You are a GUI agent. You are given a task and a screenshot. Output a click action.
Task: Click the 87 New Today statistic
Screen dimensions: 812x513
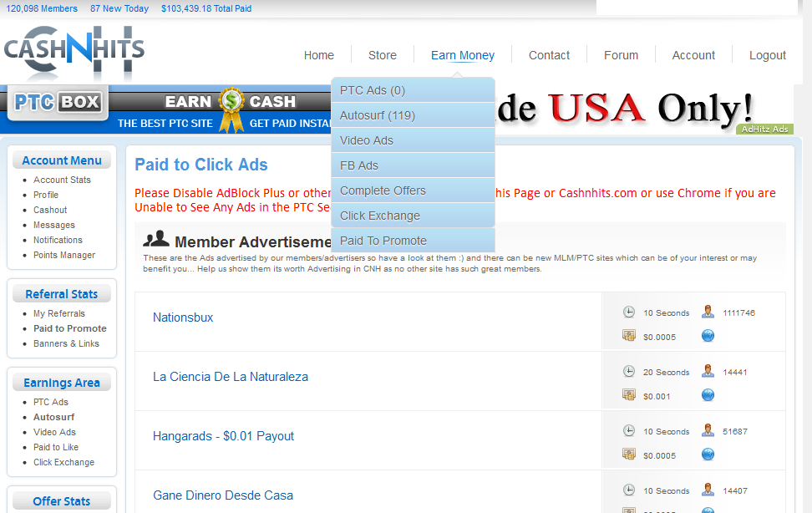tap(119, 9)
